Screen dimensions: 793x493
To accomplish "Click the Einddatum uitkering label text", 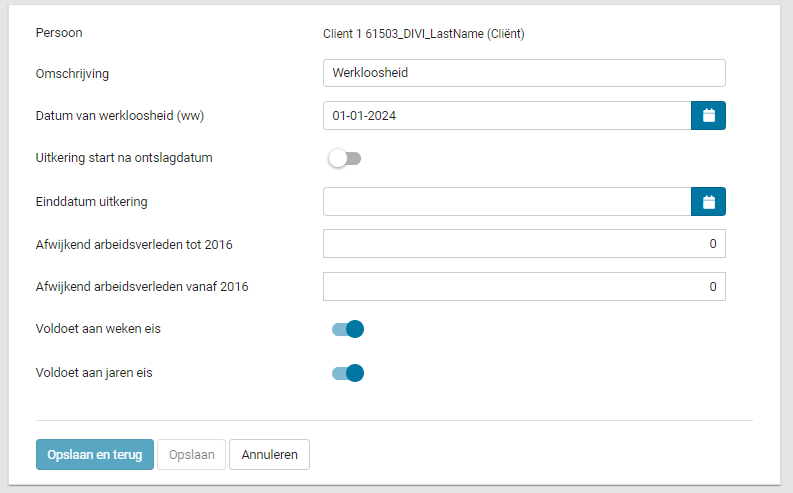I will coord(92,202).
